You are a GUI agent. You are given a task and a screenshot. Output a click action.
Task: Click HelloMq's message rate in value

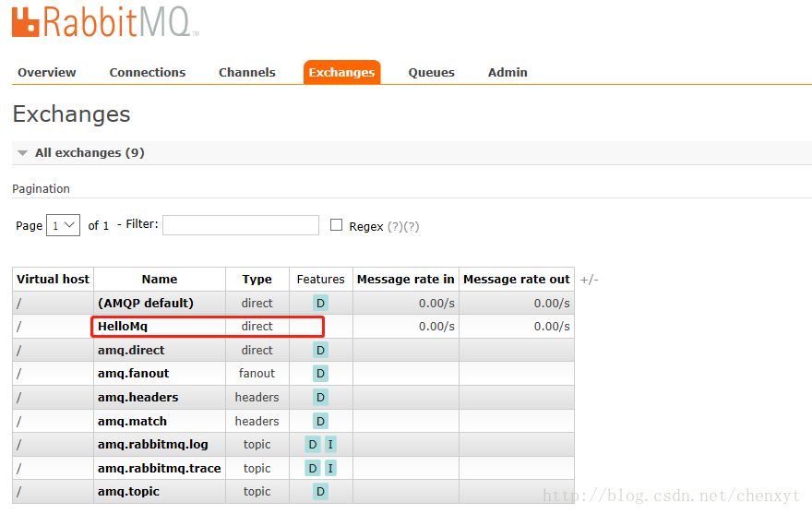click(x=436, y=327)
